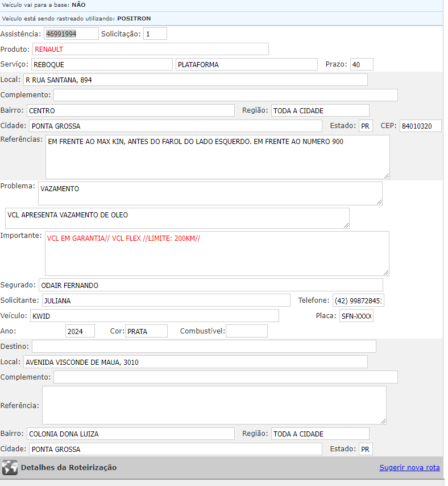Image resolution: width=448 pixels, height=486 pixels.
Task: Click the Solicitante field JULIANA
Action: coord(166,300)
